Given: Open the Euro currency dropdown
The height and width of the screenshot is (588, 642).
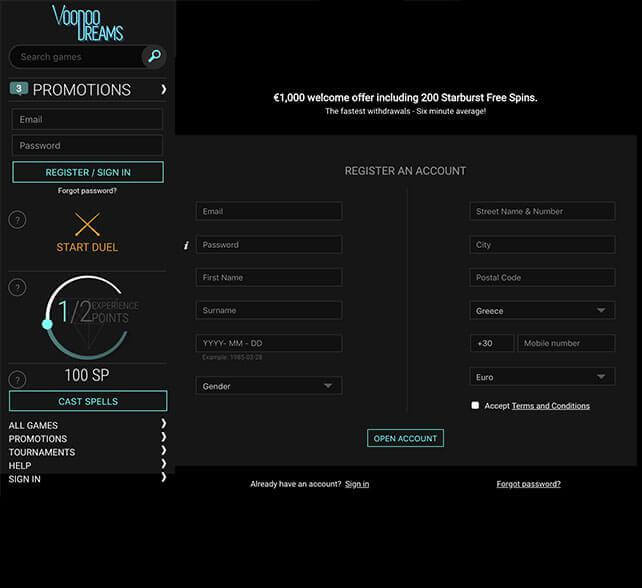Looking at the screenshot, I should coord(542,377).
